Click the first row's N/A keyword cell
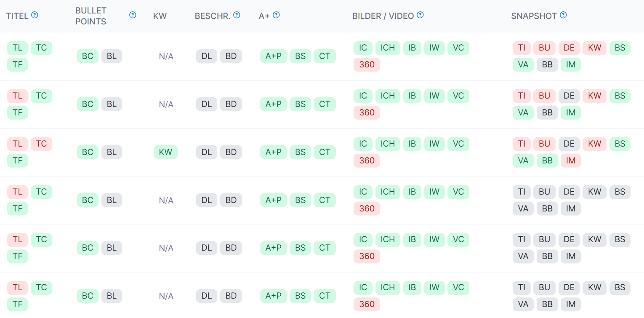The image size is (644, 318). click(166, 56)
